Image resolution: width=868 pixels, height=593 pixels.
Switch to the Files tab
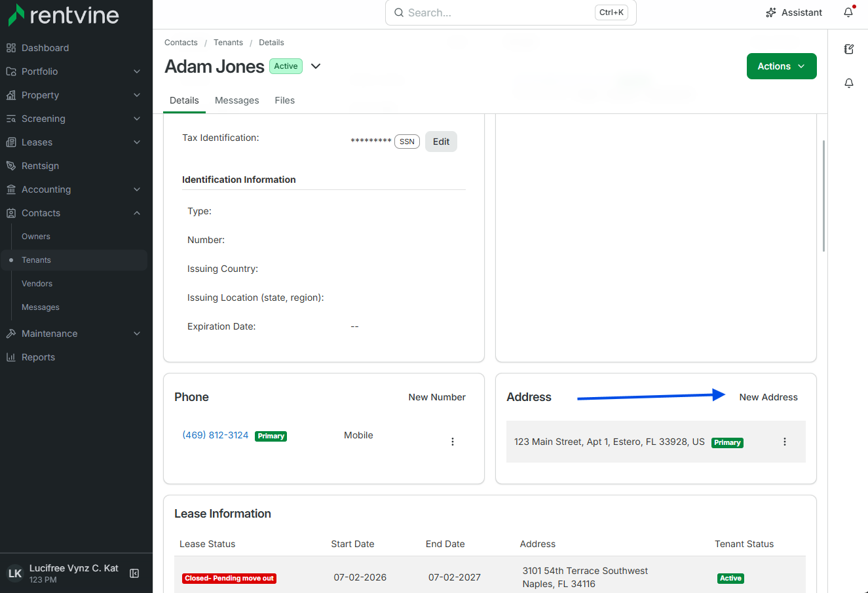(x=285, y=100)
